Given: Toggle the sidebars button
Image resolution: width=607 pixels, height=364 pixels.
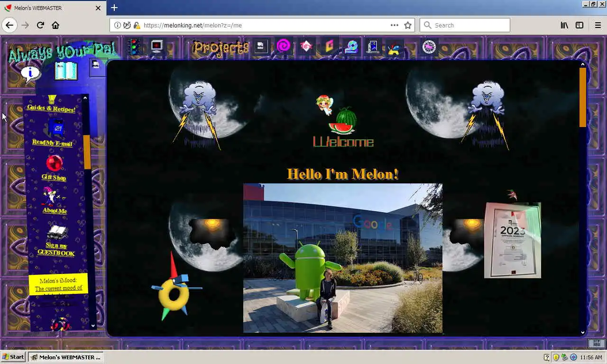Looking at the screenshot, I should click(x=579, y=25).
